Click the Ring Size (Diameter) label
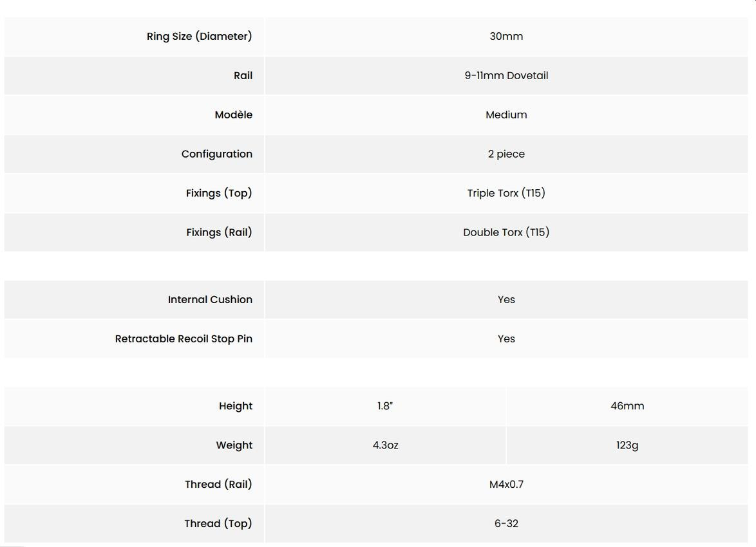Viewport: 756px width, 547px height. 199,37
